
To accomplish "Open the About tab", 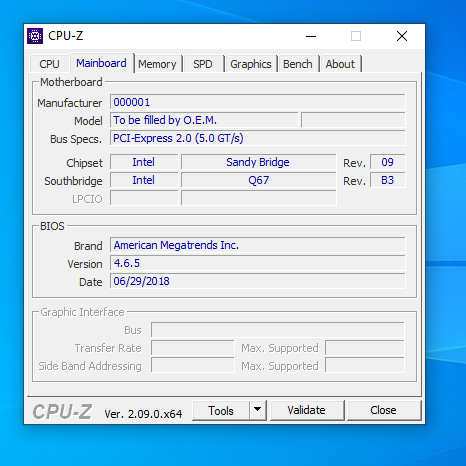I will (x=340, y=64).
